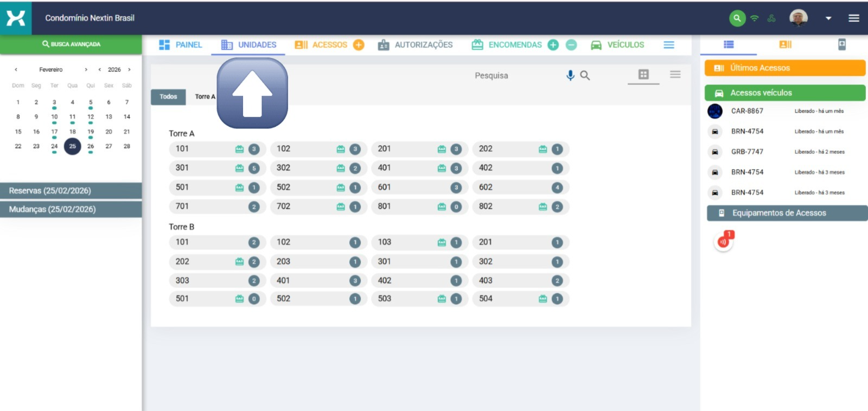868x411 pixels.
Task: Open the Autorizações tab
Action: pyautogui.click(x=415, y=45)
